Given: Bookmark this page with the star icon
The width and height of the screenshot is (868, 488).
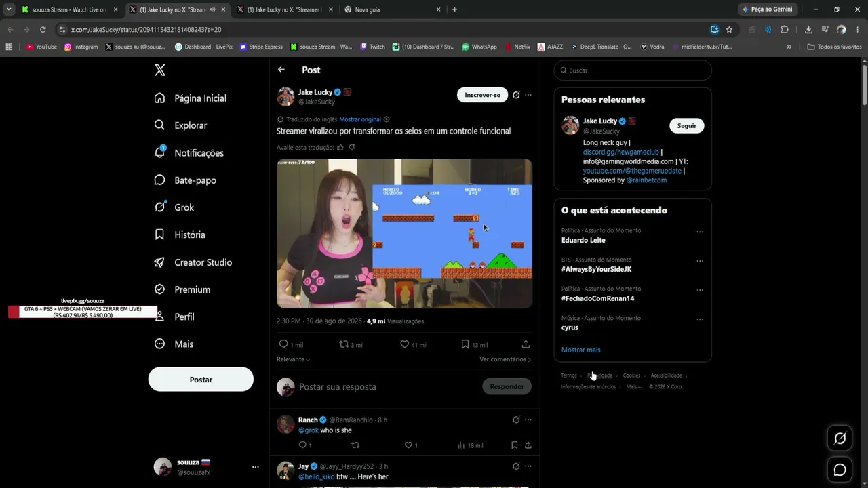Looking at the screenshot, I should click(x=729, y=30).
